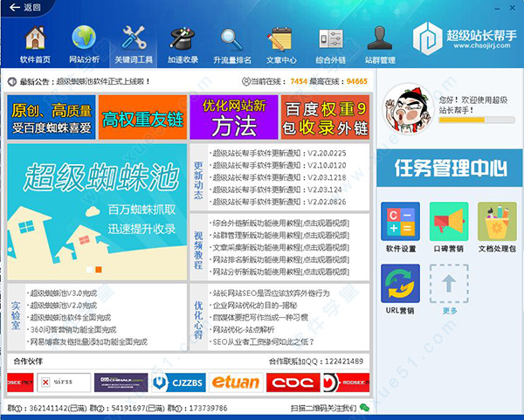Open 网站优化-站点解析 article
Image resolution: width=524 pixels, height=420 pixels.
point(244,330)
